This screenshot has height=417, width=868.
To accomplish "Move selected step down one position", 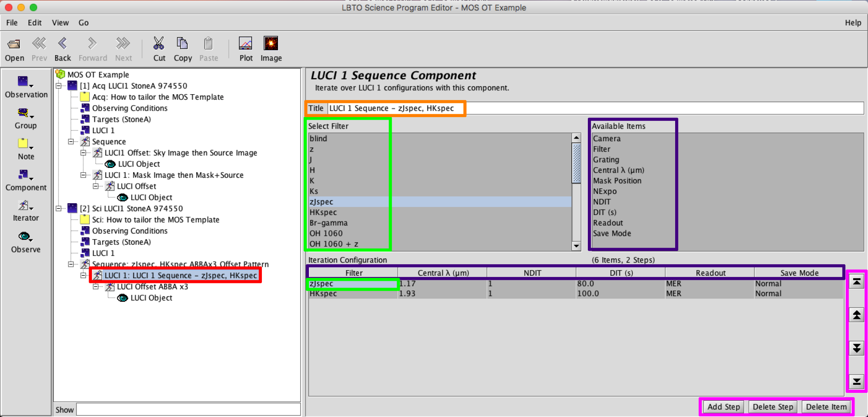I will [857, 348].
